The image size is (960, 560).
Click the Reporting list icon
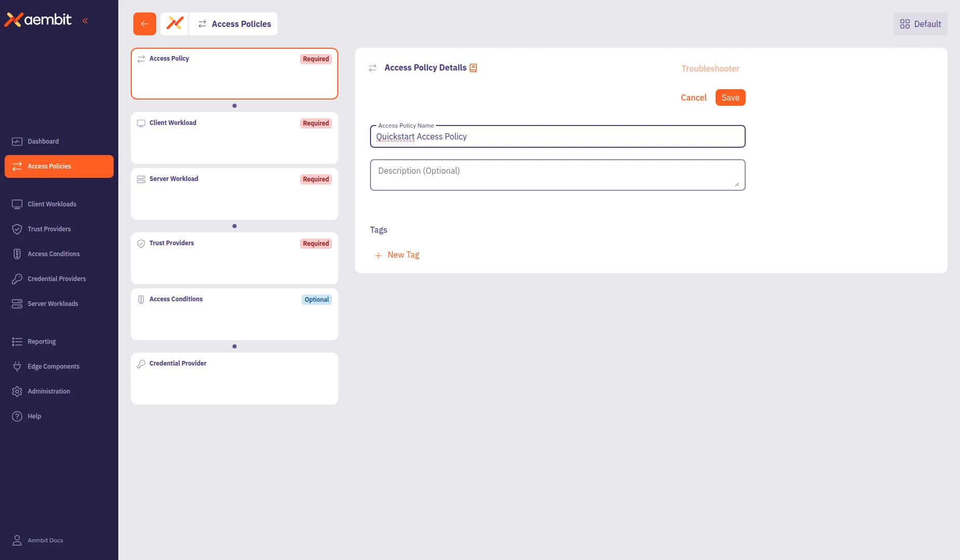(17, 341)
